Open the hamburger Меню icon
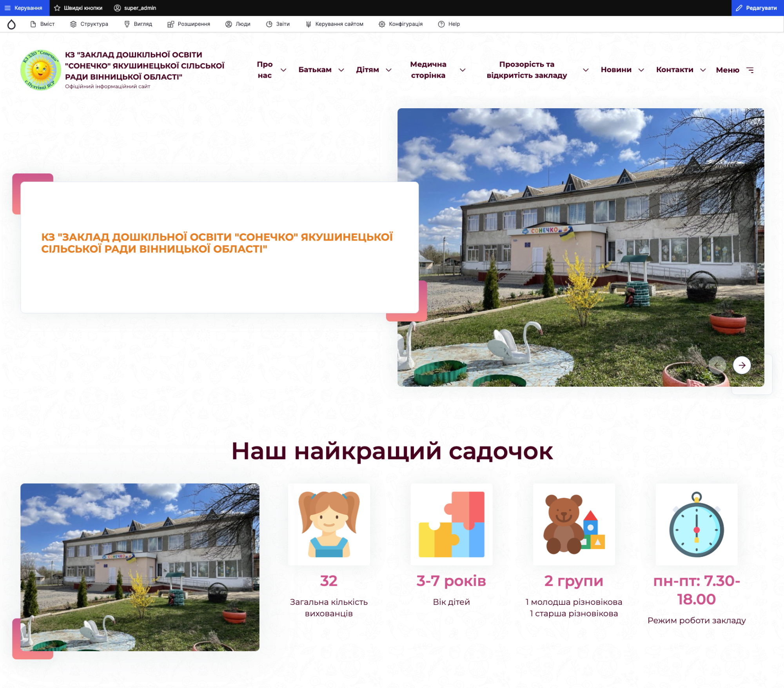Viewport: 784px width, 688px height. tap(750, 70)
